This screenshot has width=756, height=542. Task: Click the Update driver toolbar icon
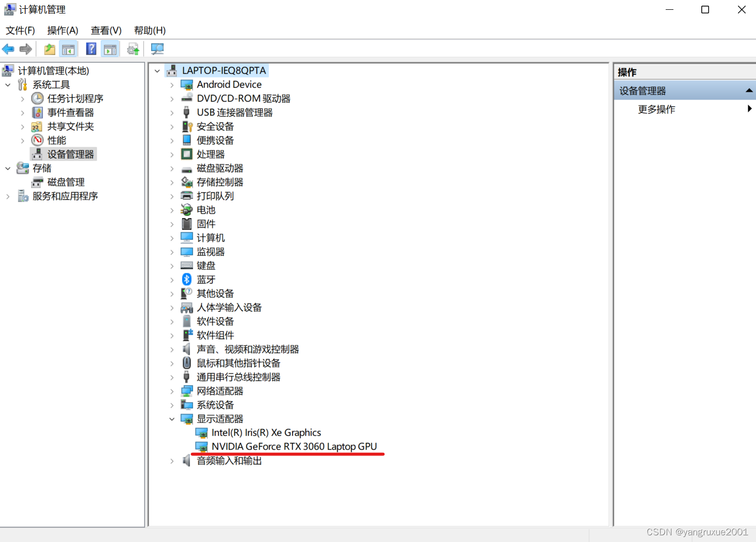coord(133,49)
